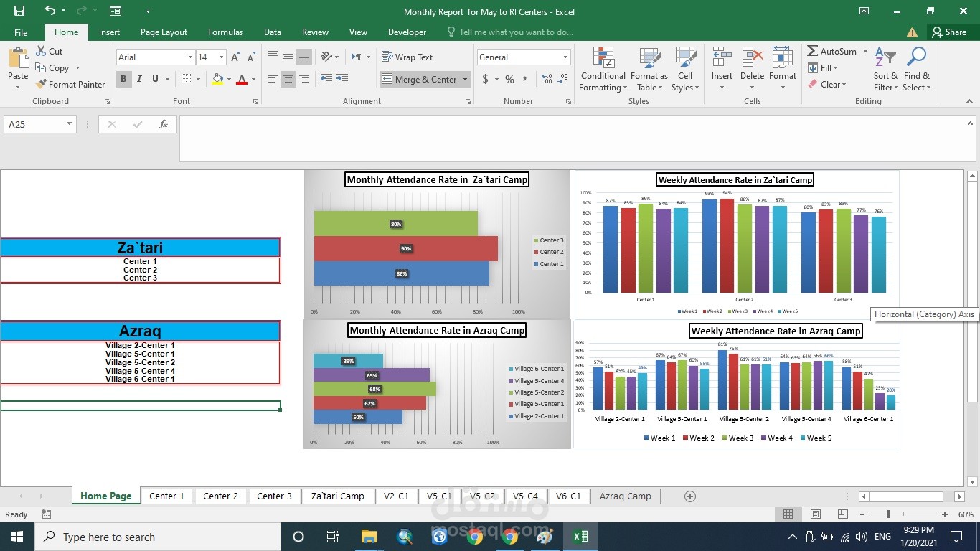Click the AutoSum sigma icon
The width and height of the screenshot is (980, 551).
[812, 51]
